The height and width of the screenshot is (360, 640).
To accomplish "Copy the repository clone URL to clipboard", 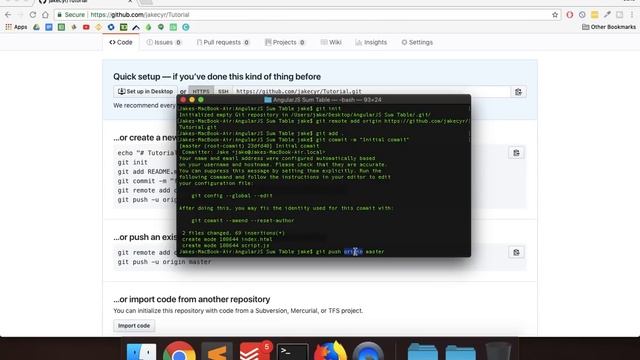I will tap(518, 92).
